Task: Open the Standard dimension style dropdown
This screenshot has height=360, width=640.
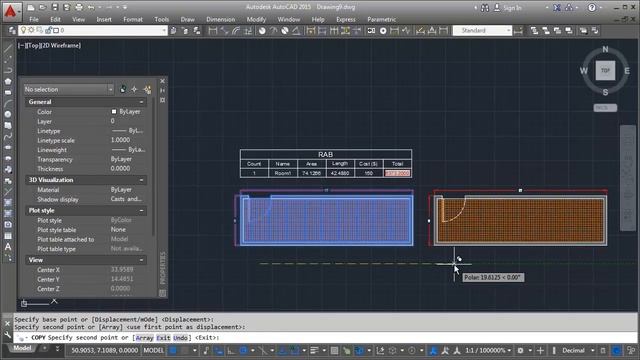Action: (482, 30)
